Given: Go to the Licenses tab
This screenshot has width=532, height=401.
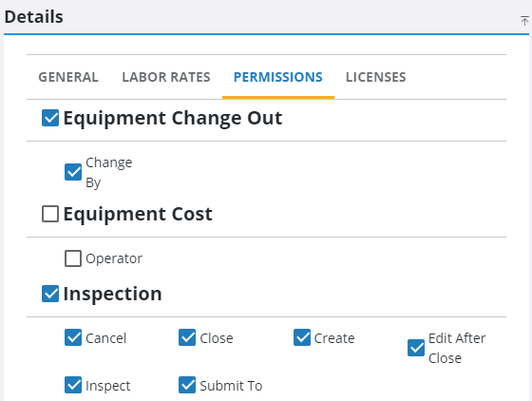Looking at the screenshot, I should 376,77.
